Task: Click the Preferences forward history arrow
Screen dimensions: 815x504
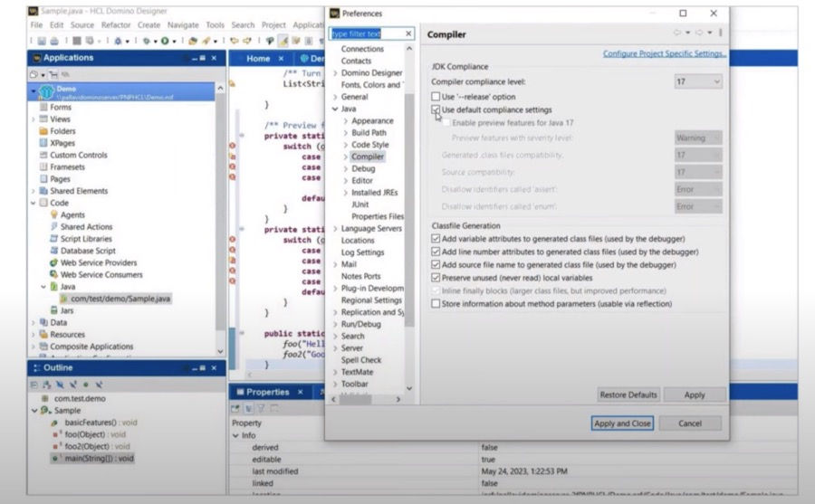Action: click(699, 33)
